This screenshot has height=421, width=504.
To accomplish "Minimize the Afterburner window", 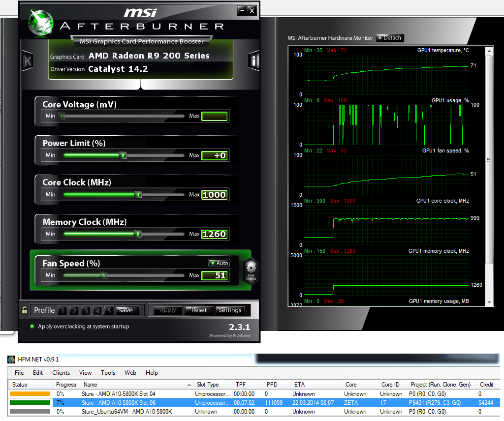I will pyautogui.click(x=242, y=11).
